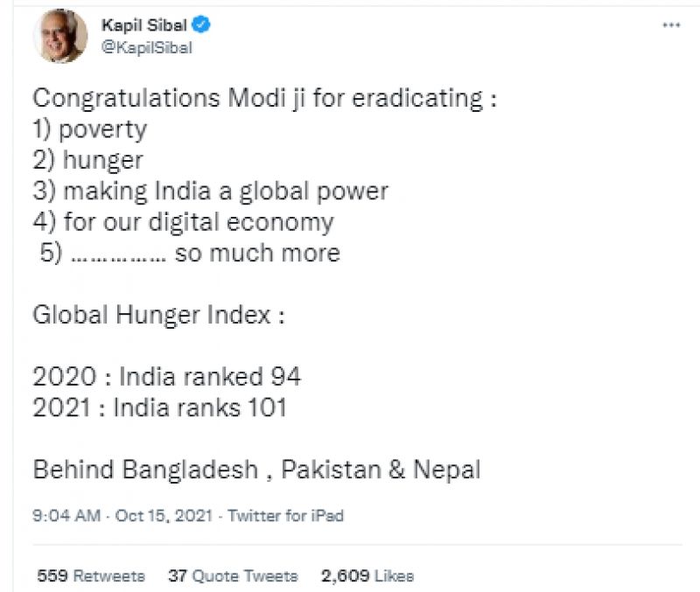700x592 pixels.
Task: Open Kapil Sibal's profile picture
Action: [x=59, y=38]
